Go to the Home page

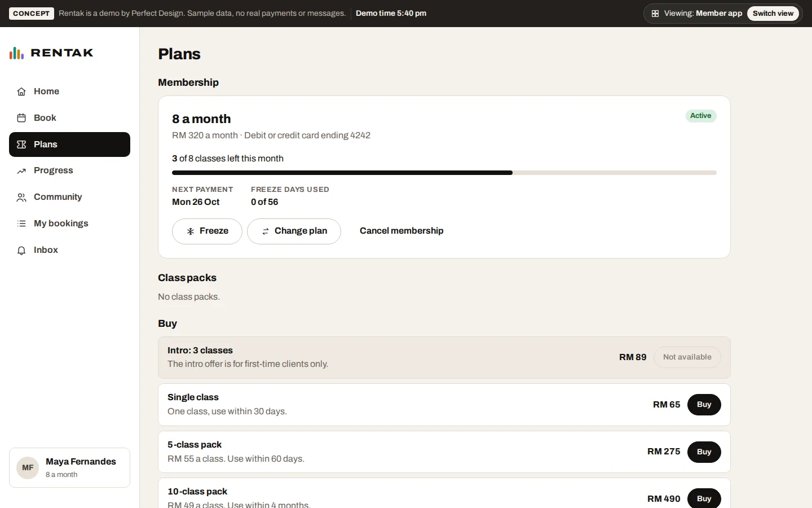pos(69,91)
